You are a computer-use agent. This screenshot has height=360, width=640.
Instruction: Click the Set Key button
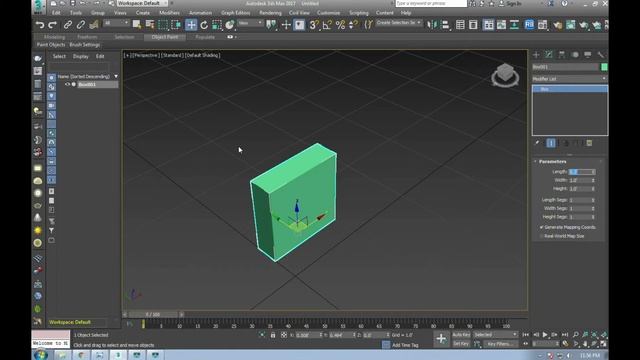click(x=461, y=344)
